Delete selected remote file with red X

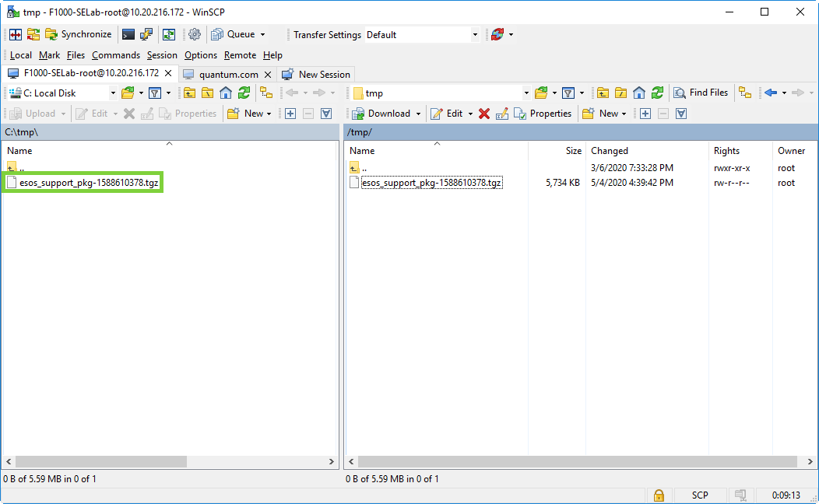tap(484, 114)
